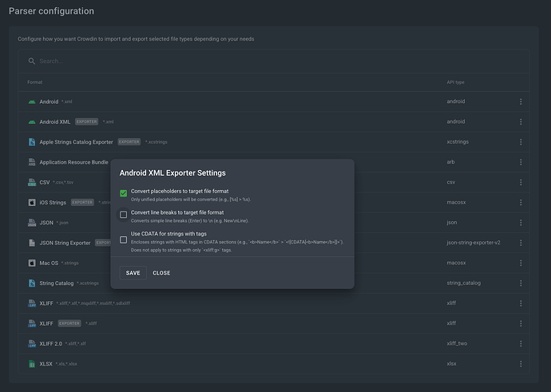Click the Format column header
The width and height of the screenshot is (551, 392).
click(35, 82)
